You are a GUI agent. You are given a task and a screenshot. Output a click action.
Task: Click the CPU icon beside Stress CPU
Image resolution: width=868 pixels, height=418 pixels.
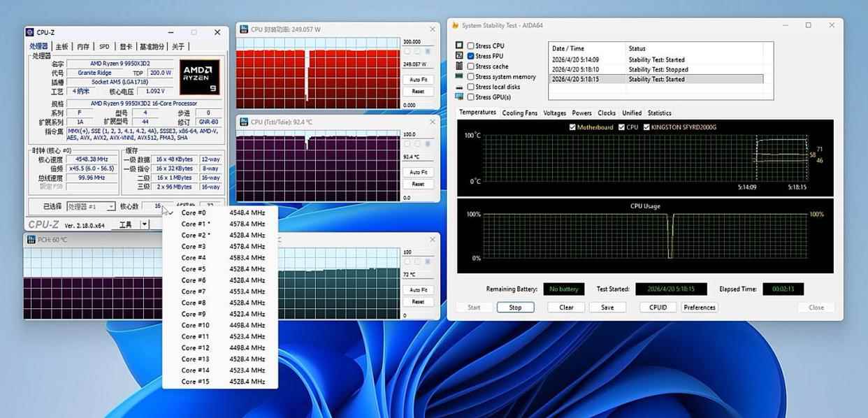pos(459,45)
